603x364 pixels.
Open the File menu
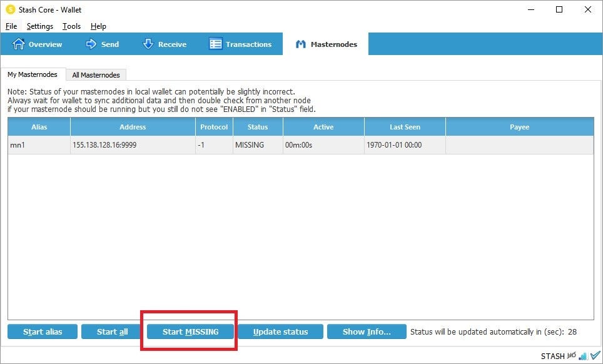click(11, 26)
